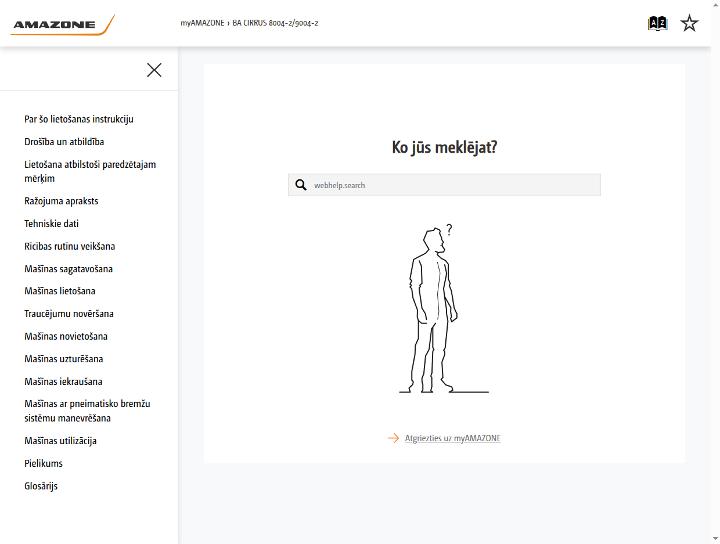Screen dimensions: 720x544
Task: Select Mašīnas uzturēšana entry
Action: pos(63,359)
